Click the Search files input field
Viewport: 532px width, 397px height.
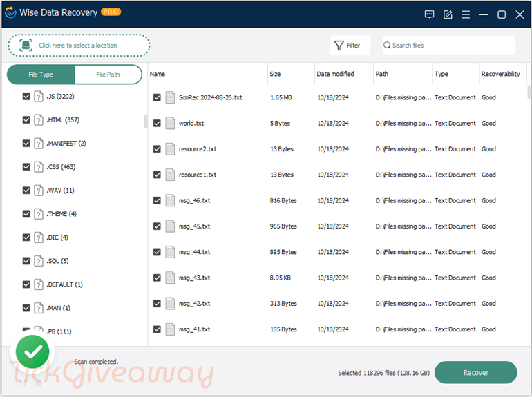tap(448, 46)
